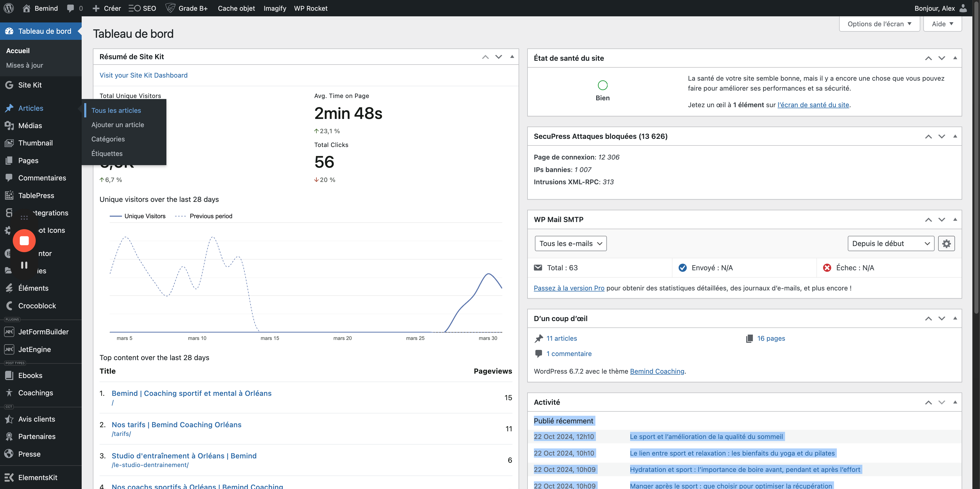Viewport: 980px width, 489px height.
Task: Open the JetEngine icon
Action: 9,349
